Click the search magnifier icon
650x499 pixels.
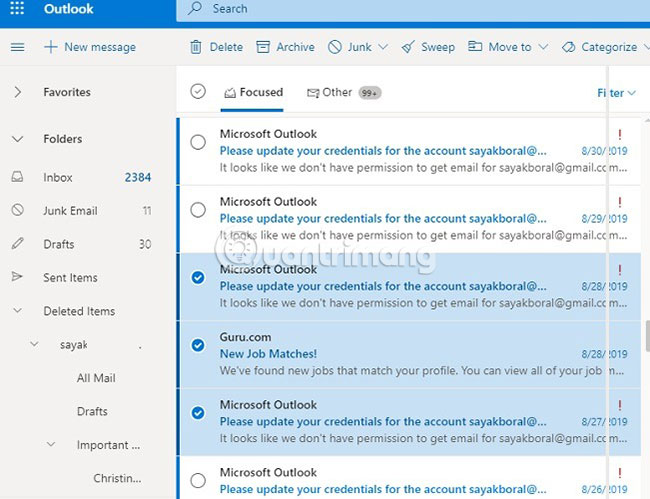click(x=194, y=8)
